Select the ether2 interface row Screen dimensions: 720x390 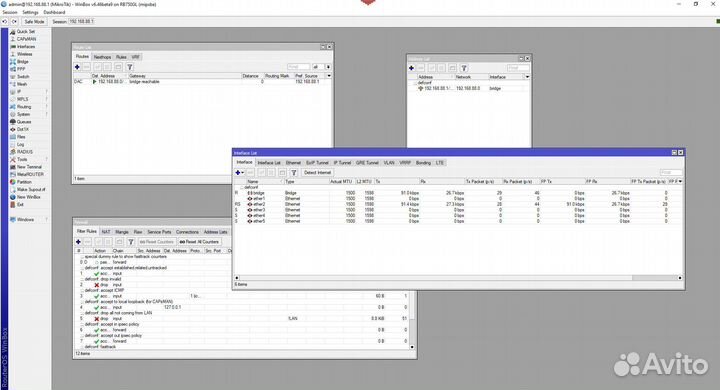pos(457,204)
